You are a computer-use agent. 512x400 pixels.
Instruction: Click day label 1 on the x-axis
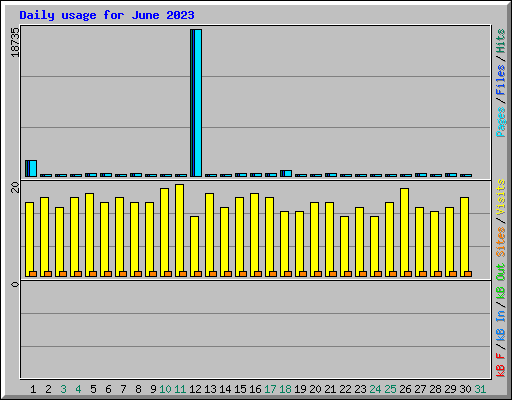(33, 389)
